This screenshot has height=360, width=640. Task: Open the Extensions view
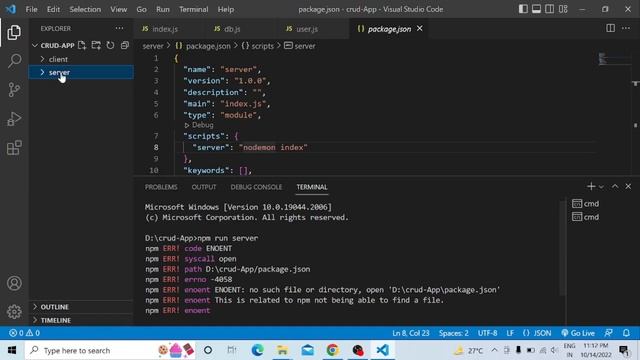[x=14, y=148]
